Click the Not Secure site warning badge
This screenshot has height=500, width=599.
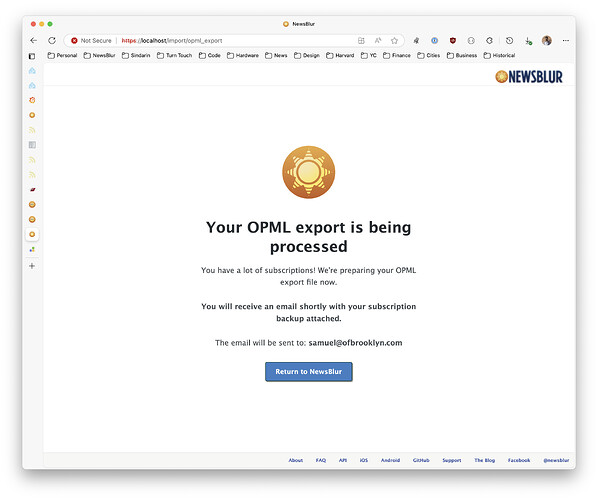pyautogui.click(x=91, y=40)
